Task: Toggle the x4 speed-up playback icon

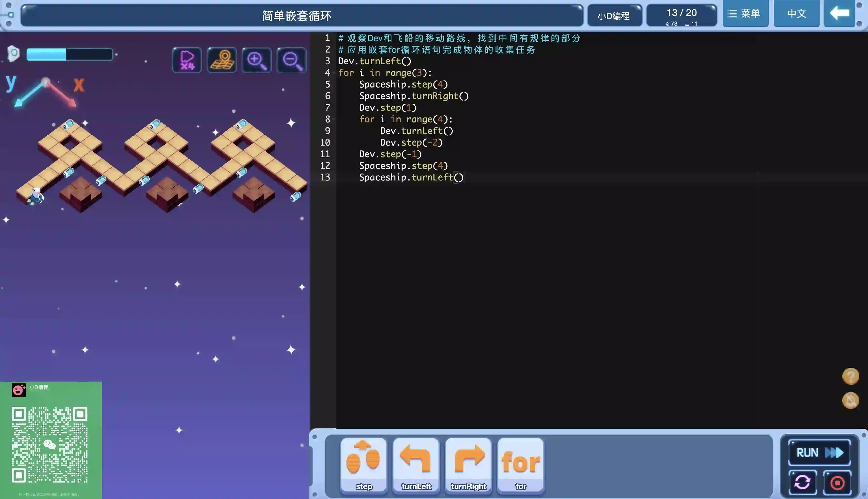Action: (x=187, y=60)
